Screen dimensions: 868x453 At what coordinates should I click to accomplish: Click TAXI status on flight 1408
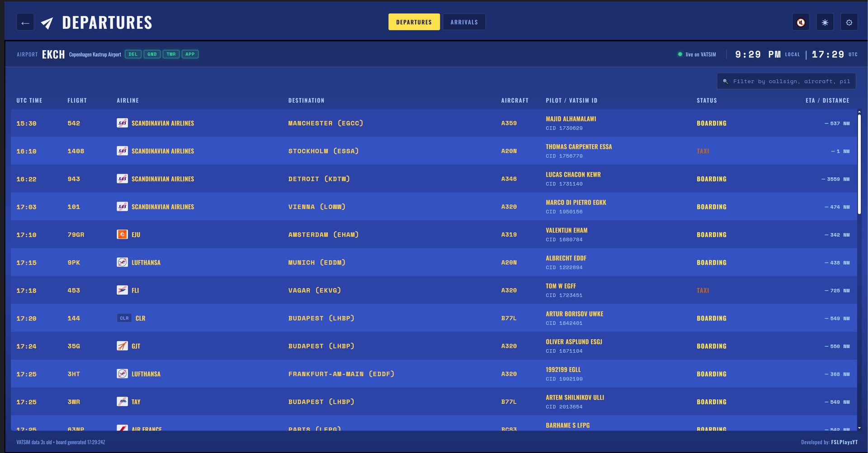point(703,151)
